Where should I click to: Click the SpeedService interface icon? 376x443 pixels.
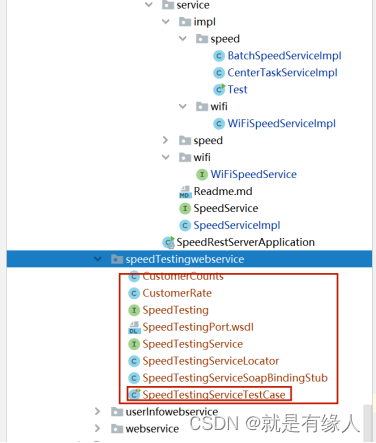click(185, 208)
